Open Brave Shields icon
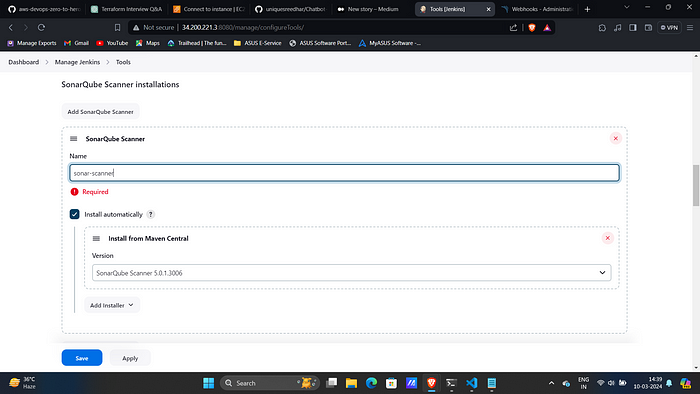The width and height of the screenshot is (700, 394). click(532, 28)
